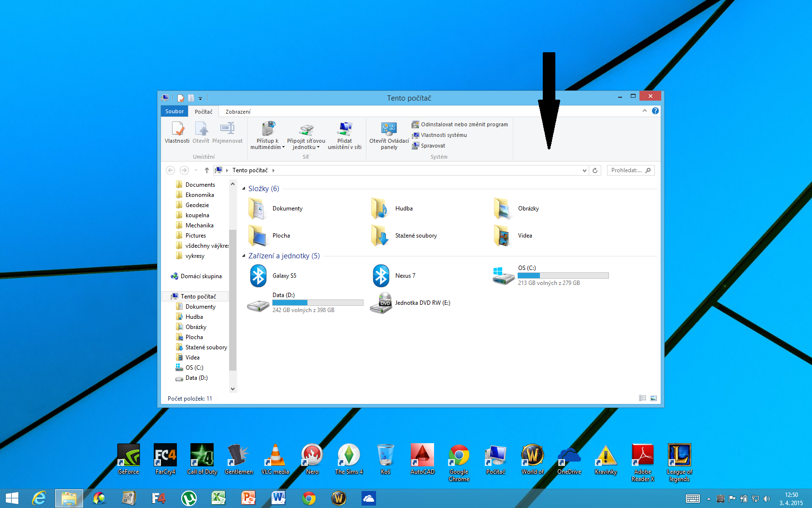Open The Sims 4 desktop shortcut
The image size is (812, 508).
pyautogui.click(x=348, y=459)
